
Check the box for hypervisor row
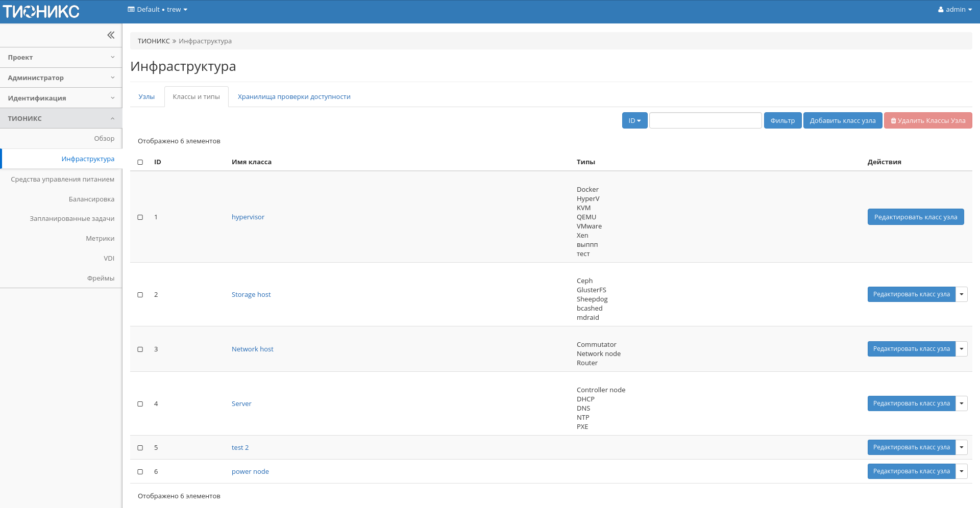pos(140,217)
